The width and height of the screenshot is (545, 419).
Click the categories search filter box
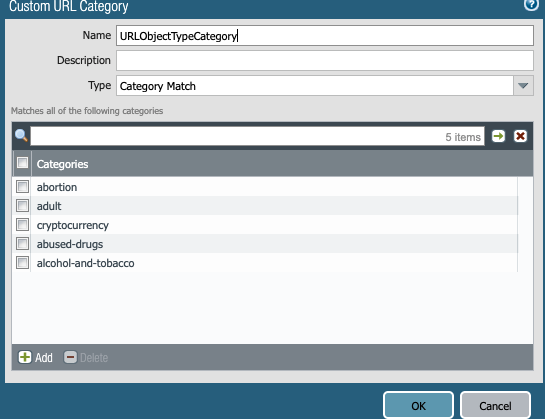[x=257, y=136]
